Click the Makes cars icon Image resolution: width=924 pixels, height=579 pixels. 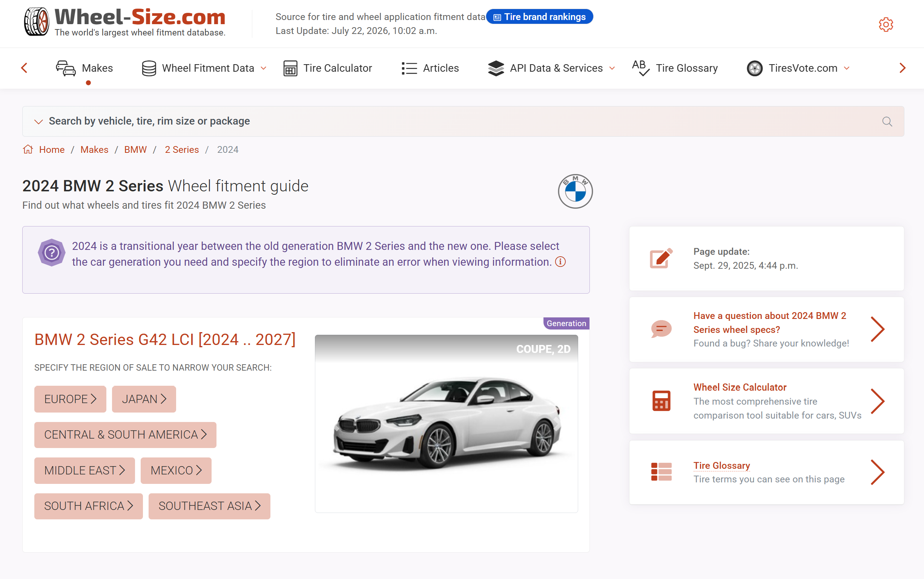[66, 68]
